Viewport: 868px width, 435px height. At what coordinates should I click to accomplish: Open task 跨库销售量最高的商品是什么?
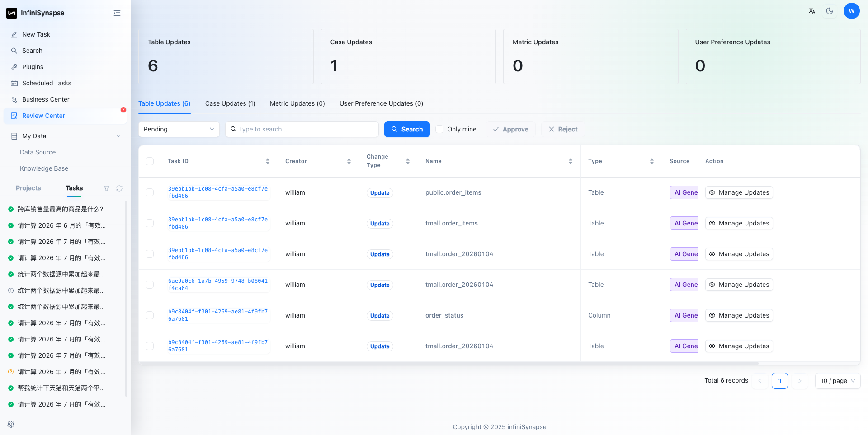tap(61, 209)
